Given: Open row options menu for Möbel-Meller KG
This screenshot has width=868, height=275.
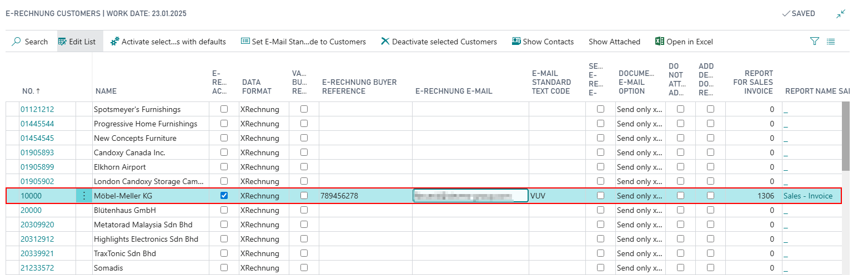Looking at the screenshot, I should (x=84, y=196).
